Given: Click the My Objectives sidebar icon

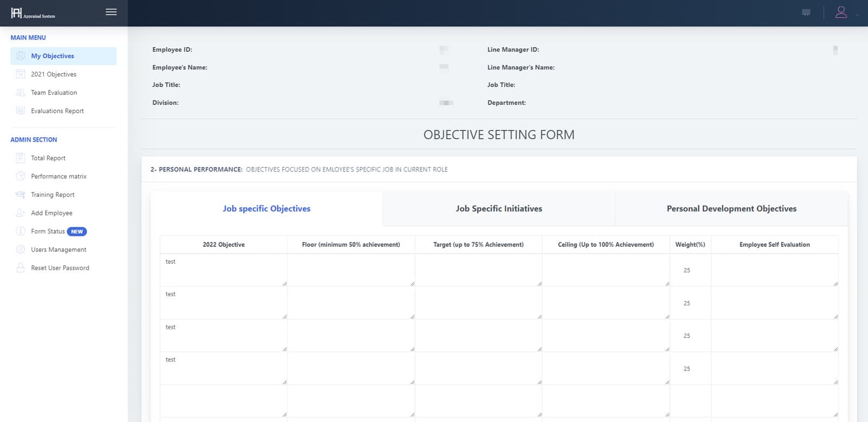Looking at the screenshot, I should tap(21, 56).
